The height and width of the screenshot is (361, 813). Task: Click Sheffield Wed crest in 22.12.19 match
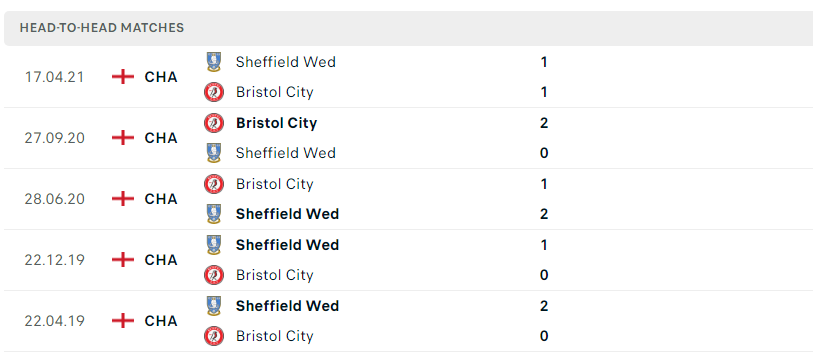(213, 245)
